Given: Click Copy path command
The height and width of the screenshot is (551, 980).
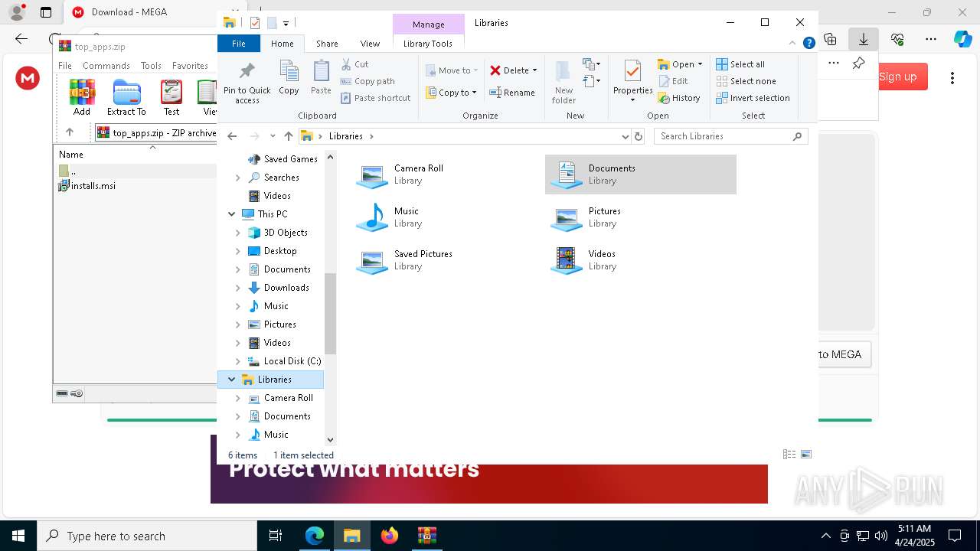Looking at the screenshot, I should pos(367,81).
